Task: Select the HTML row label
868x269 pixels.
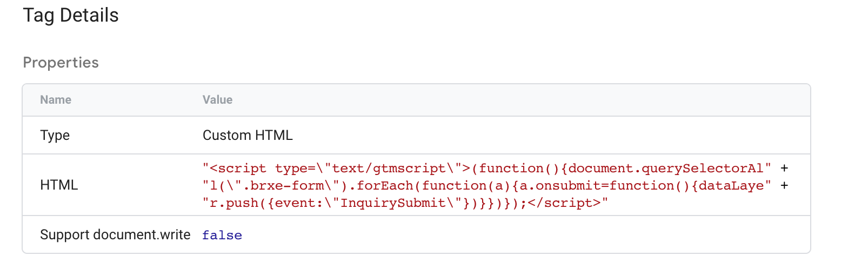Action: pos(59,185)
